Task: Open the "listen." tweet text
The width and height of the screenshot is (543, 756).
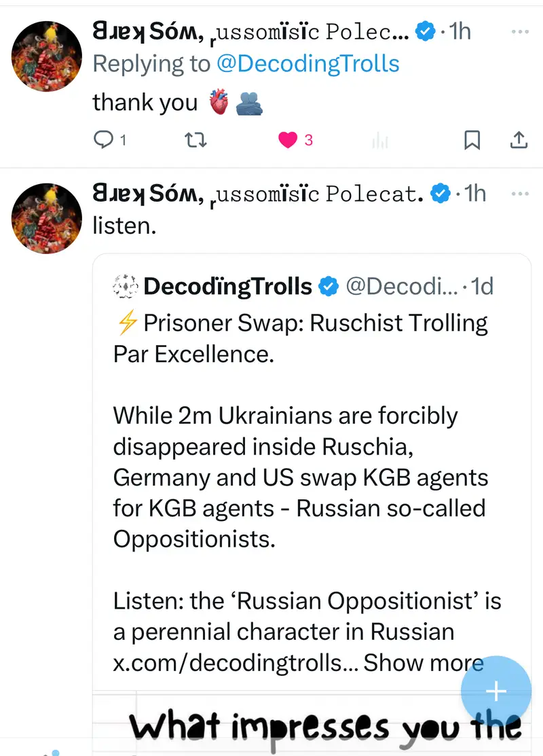Action: 125,226
